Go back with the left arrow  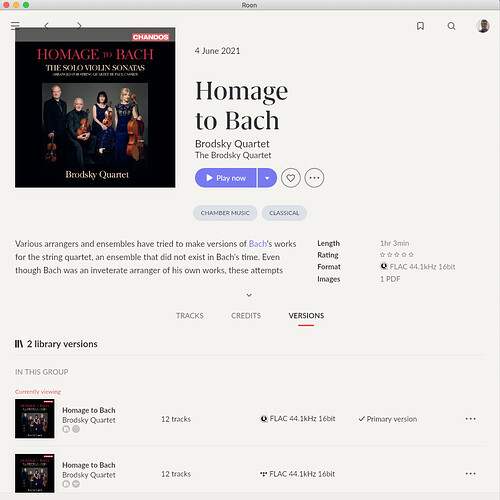coord(47,26)
